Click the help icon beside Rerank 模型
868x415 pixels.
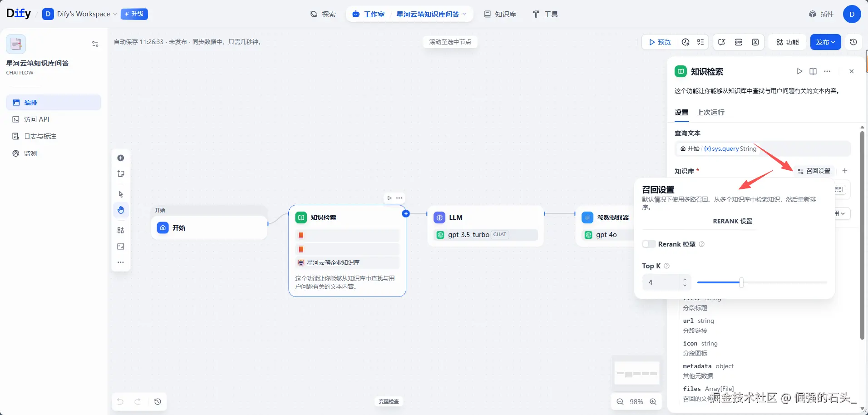click(702, 244)
